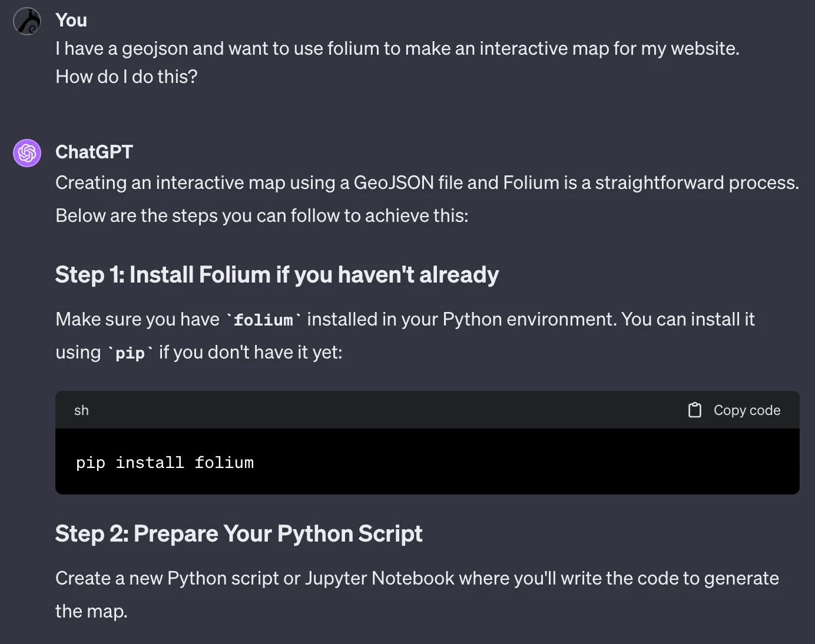Click the 'How do I do this?' line
Viewport: 815px width, 644px height.
pos(127,77)
